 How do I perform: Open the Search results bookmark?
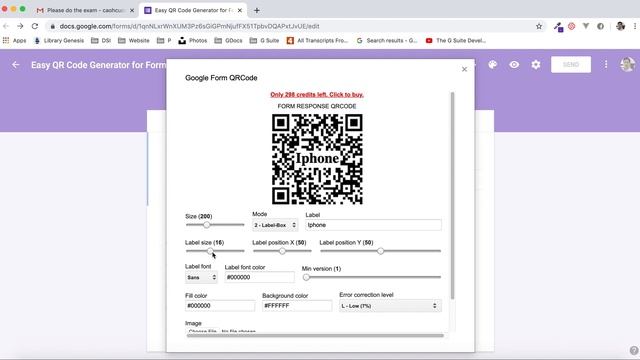[387, 40]
